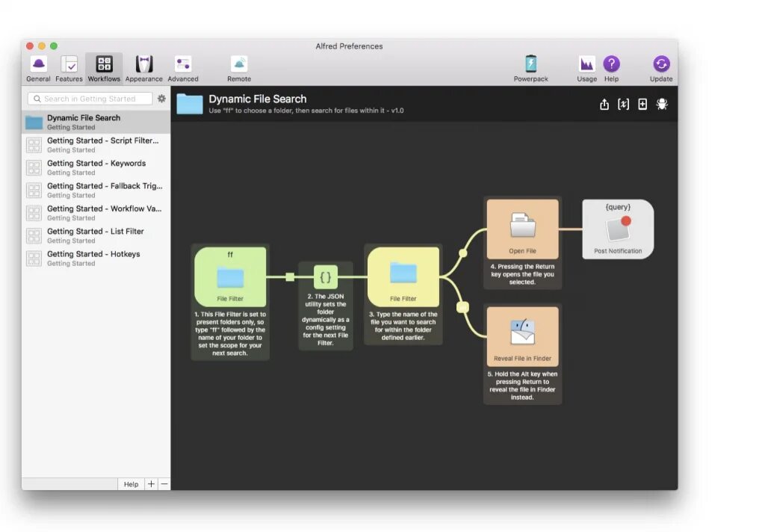Click the blue folder icon in header

pyautogui.click(x=190, y=104)
